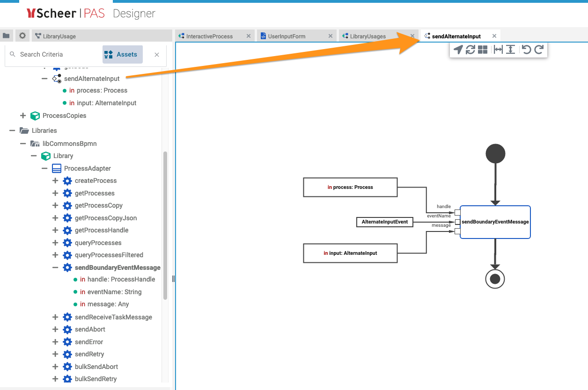Open the settings gear tab in sidebar
Image resolution: width=588 pixels, height=390 pixels.
point(22,36)
